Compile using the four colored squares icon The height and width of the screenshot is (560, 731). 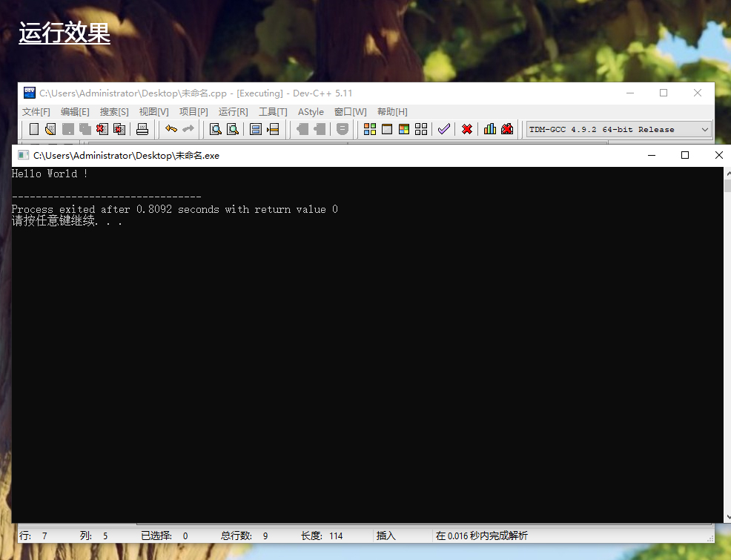point(370,129)
